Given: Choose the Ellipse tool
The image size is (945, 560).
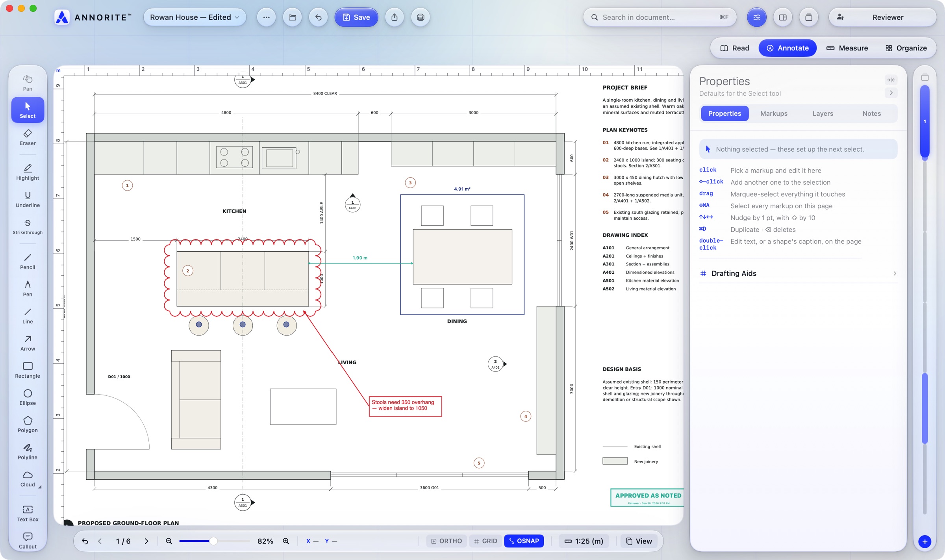Looking at the screenshot, I should pos(28,397).
